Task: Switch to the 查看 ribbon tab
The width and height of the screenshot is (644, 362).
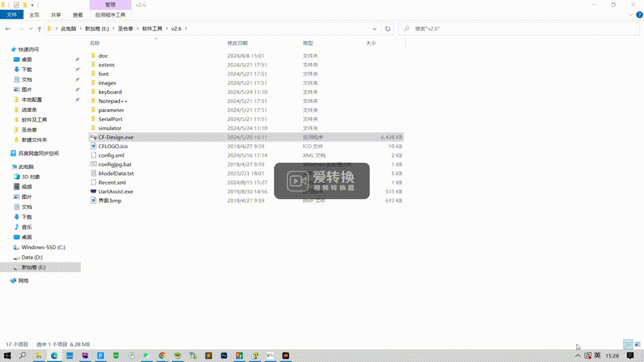Action: pyautogui.click(x=78, y=15)
